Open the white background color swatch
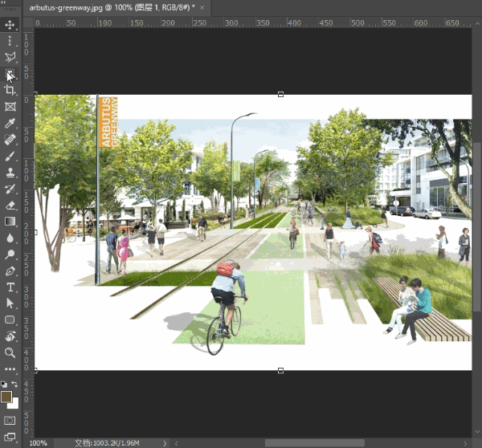This screenshot has width=482, height=448. (x=14, y=405)
